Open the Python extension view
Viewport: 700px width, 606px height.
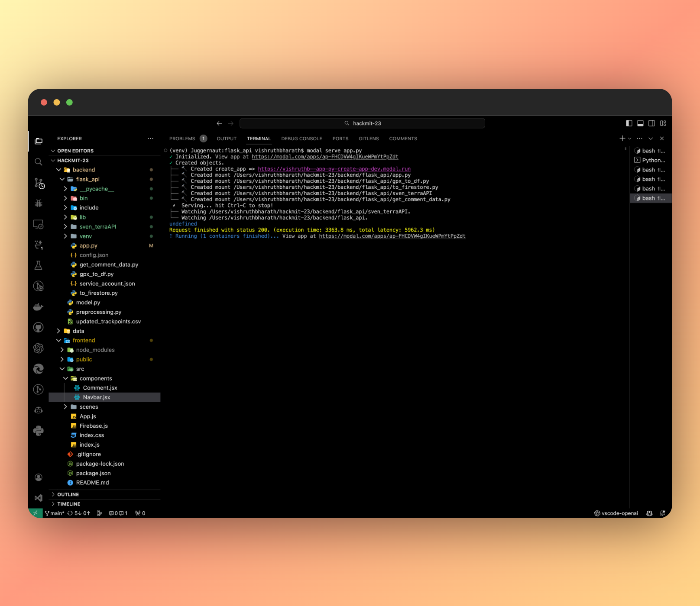tap(39, 431)
